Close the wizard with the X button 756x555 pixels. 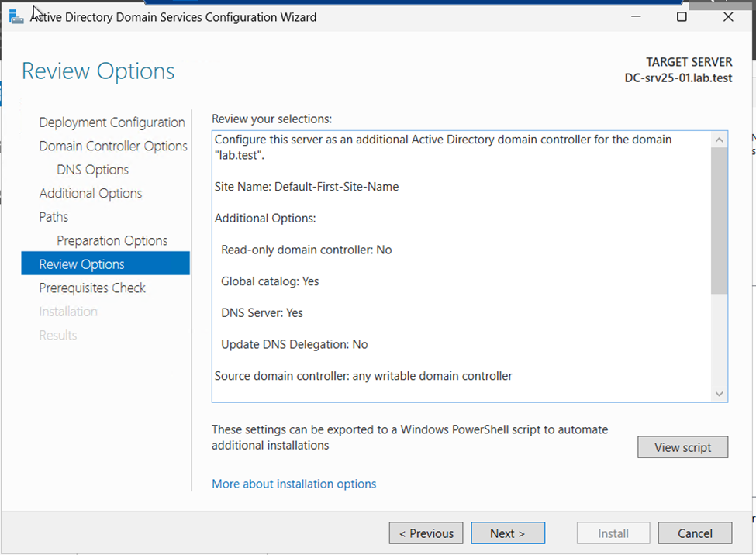(728, 17)
